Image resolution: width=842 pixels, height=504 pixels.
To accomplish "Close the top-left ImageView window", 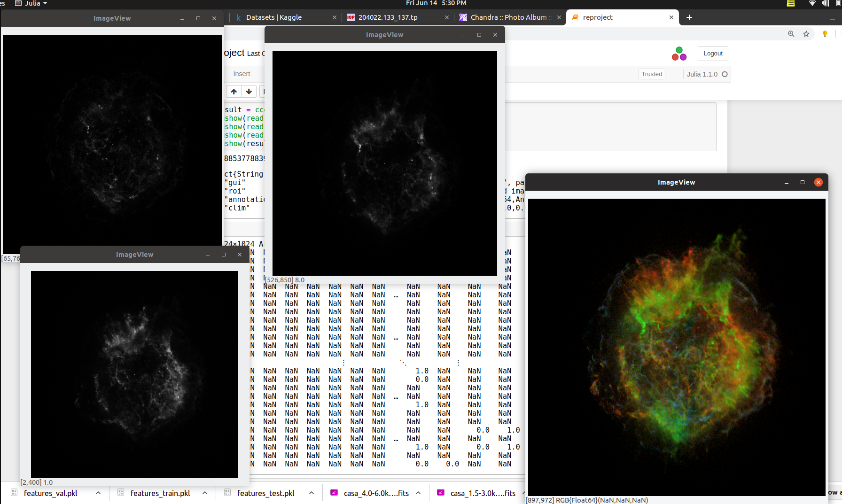I will tap(214, 18).
